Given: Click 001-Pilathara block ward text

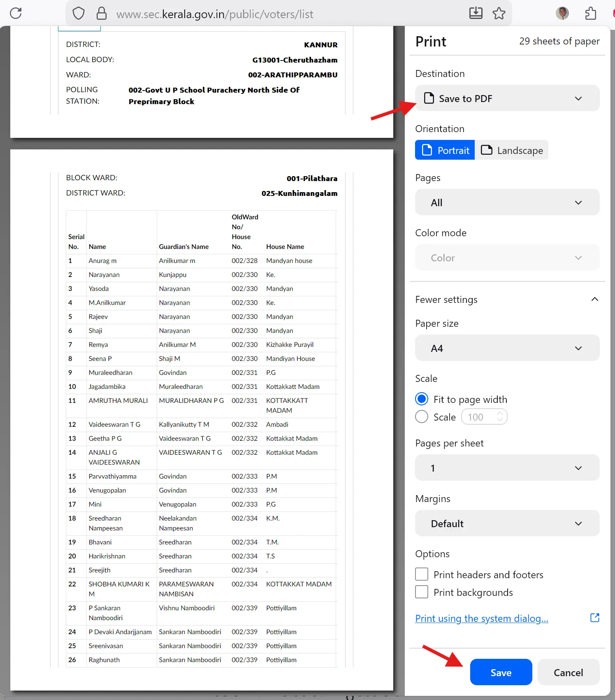Looking at the screenshot, I should tap(312, 179).
